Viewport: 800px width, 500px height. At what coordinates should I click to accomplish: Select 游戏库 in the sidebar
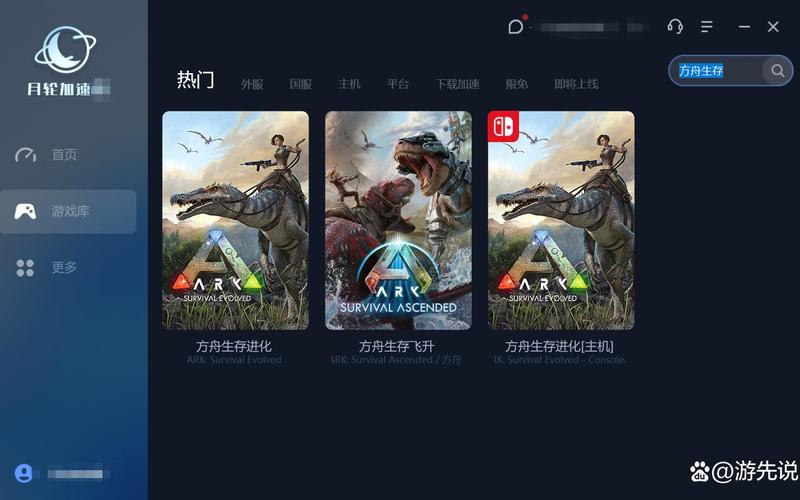tap(68, 211)
